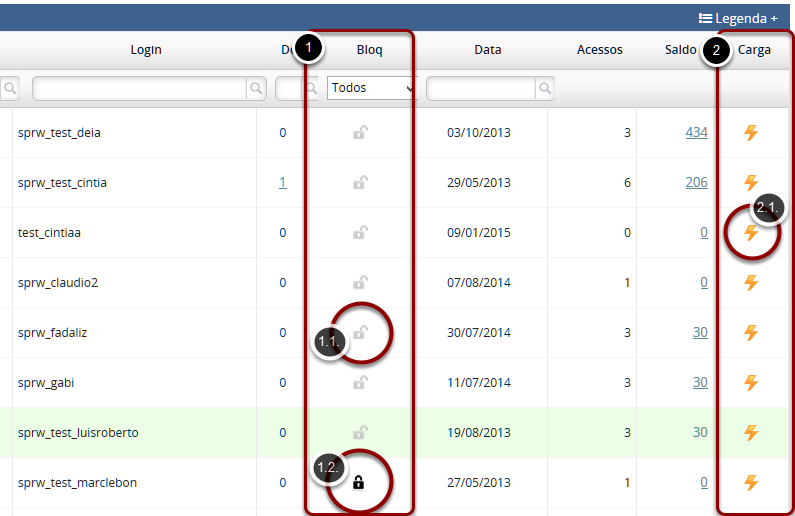The width and height of the screenshot is (795, 516).
Task: Toggle the block lock for sprw_test_deia
Action: tap(359, 133)
